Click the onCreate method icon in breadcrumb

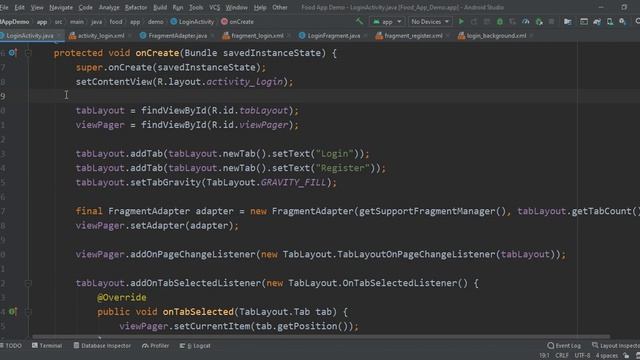click(224, 22)
